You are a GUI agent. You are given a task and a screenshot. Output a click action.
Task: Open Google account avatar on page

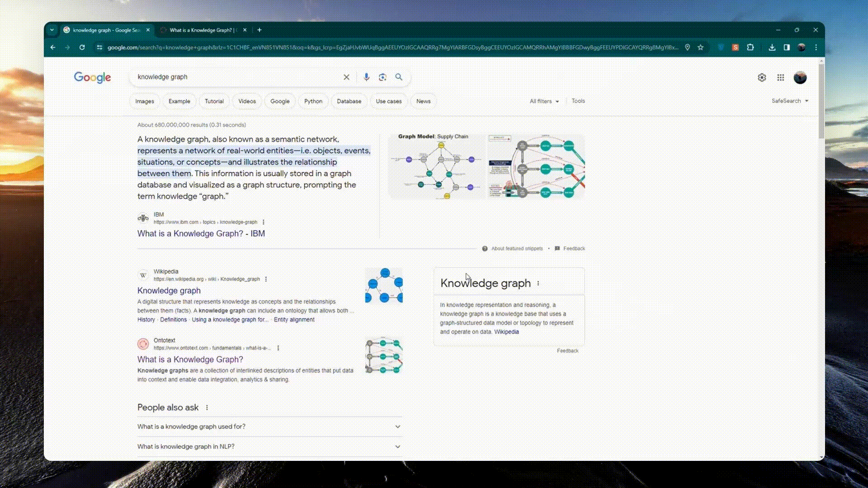point(800,78)
